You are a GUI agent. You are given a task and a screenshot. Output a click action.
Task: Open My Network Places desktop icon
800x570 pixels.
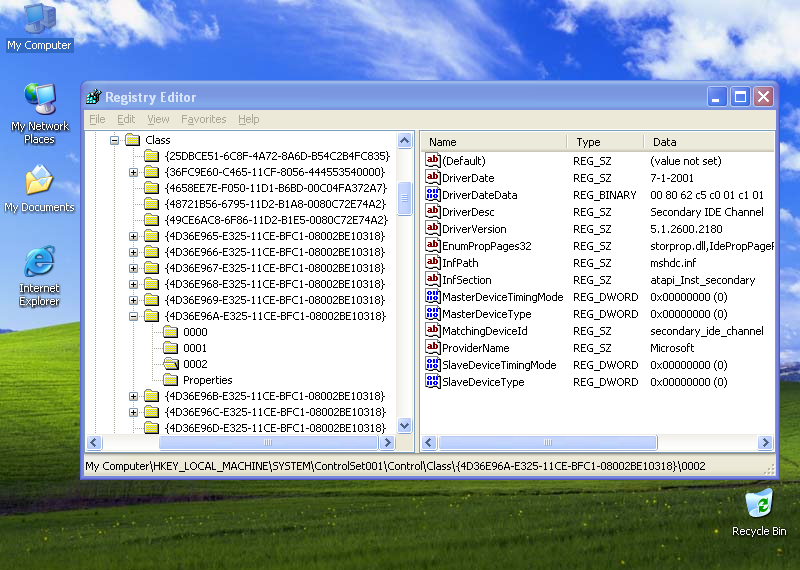(x=39, y=114)
